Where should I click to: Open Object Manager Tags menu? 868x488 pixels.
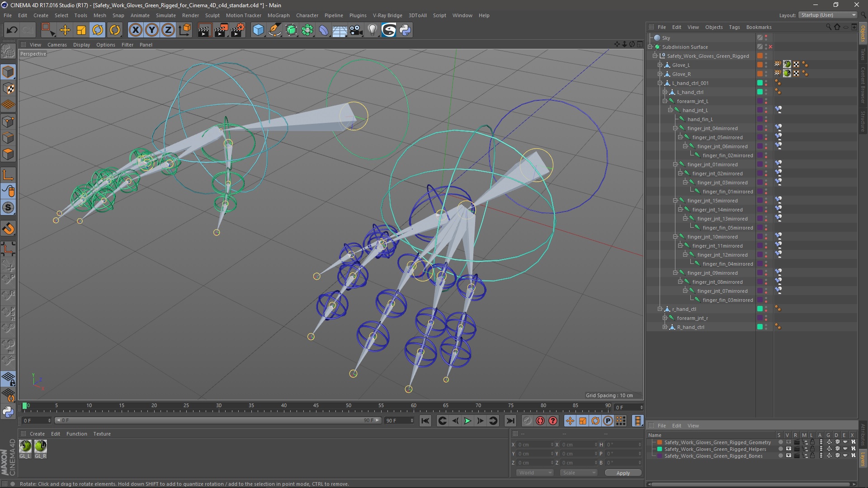[734, 27]
